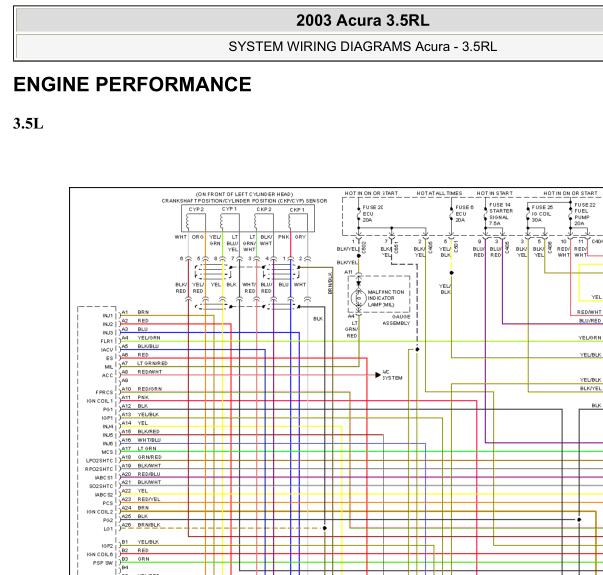Click the 'HOT AT ALL TIMES' label
Image resolution: width=603 pixels, height=575 pixels.
tap(439, 193)
